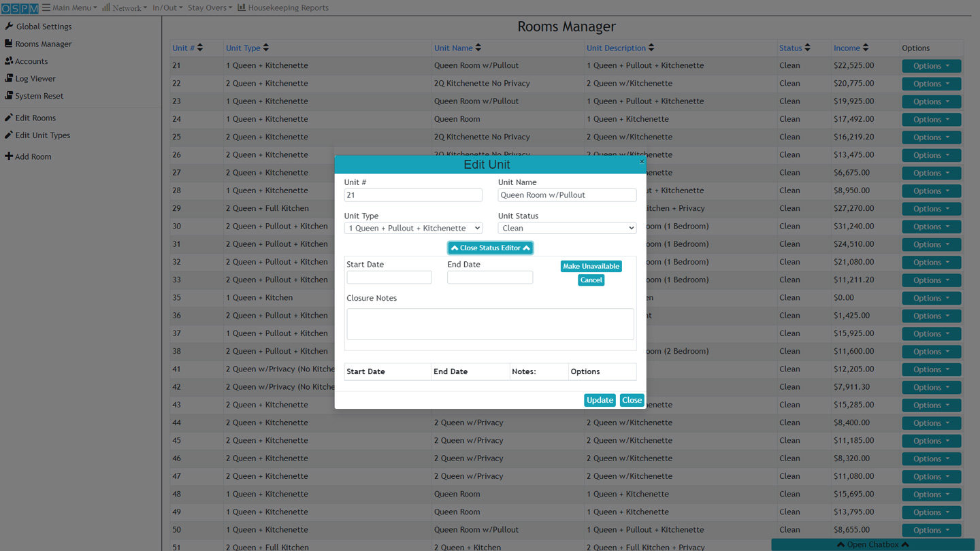Open the Network menu
Image resolution: width=980 pixels, height=551 pixels.
tap(125, 7)
